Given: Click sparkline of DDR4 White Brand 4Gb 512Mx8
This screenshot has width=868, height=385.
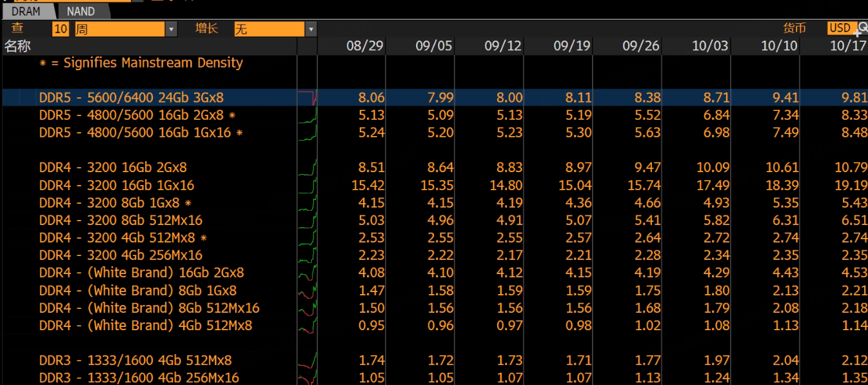Looking at the screenshot, I should tap(307, 326).
